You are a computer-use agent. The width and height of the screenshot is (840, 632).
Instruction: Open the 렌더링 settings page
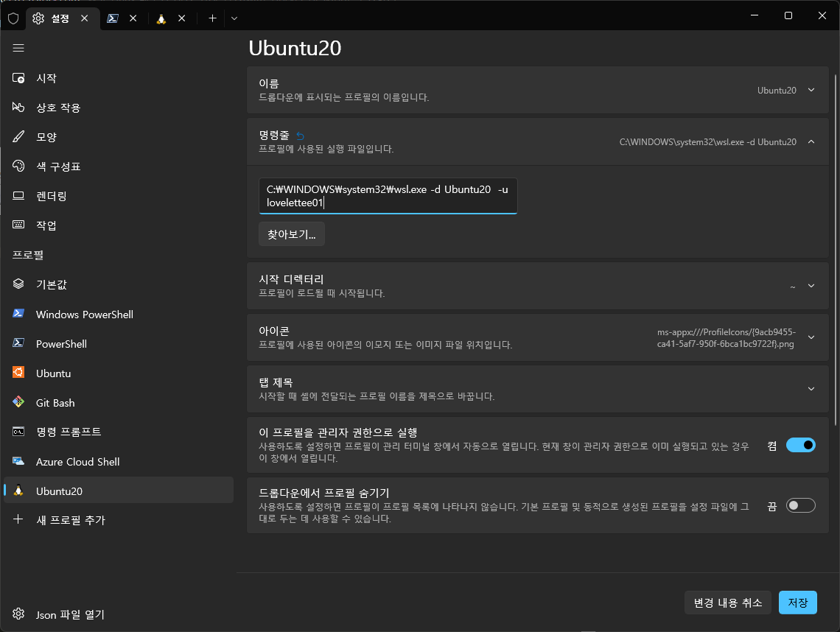[118, 196]
